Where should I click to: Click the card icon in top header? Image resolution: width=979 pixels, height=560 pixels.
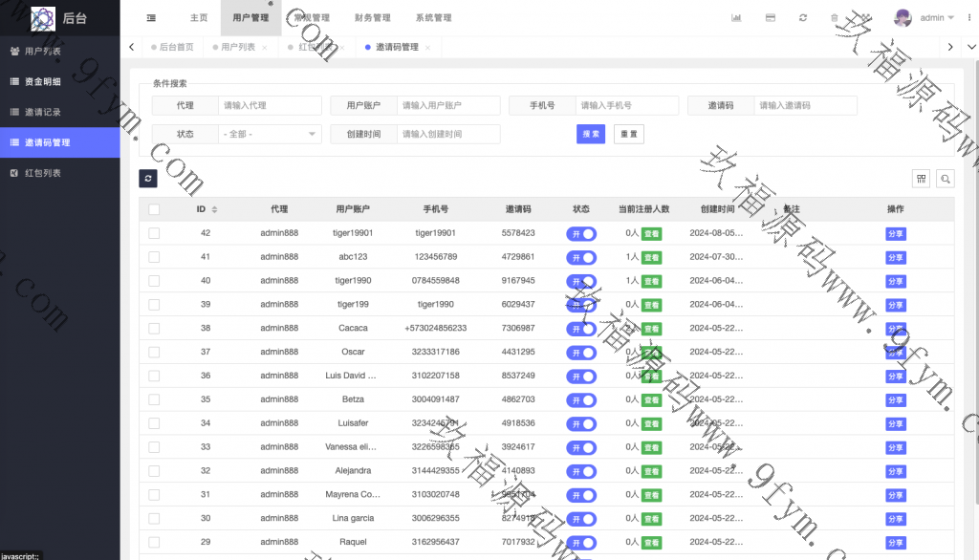coord(771,18)
